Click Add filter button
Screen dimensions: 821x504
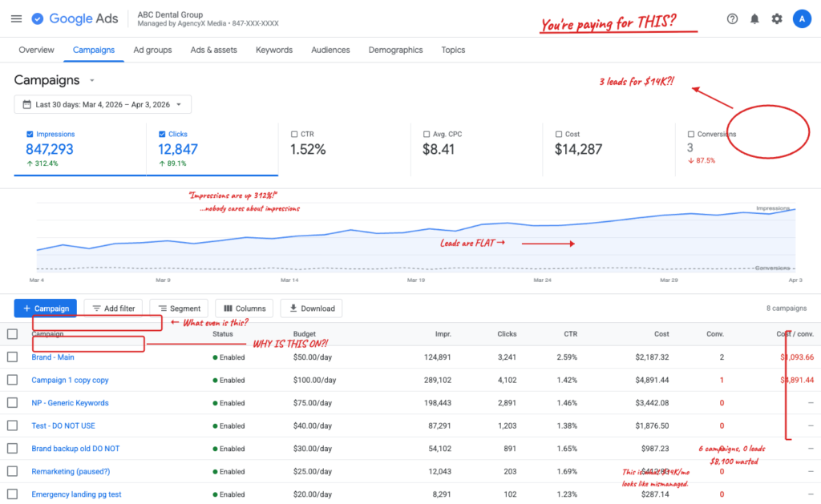(113, 308)
